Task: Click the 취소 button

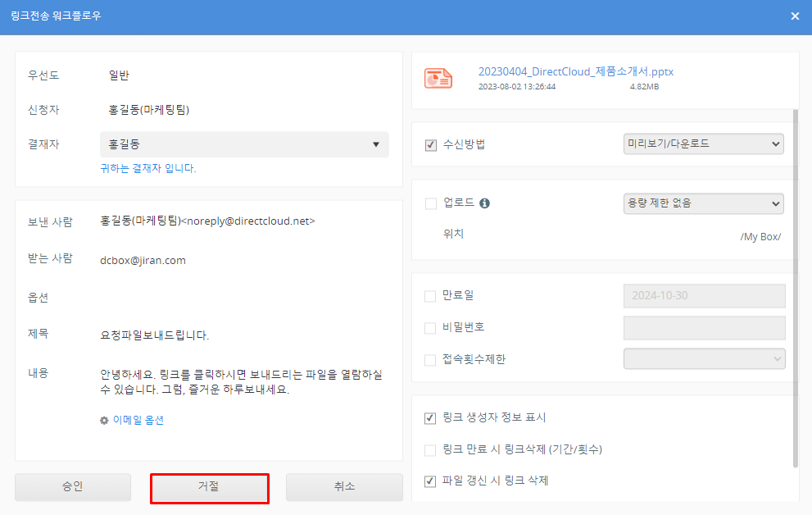Action: [344, 487]
